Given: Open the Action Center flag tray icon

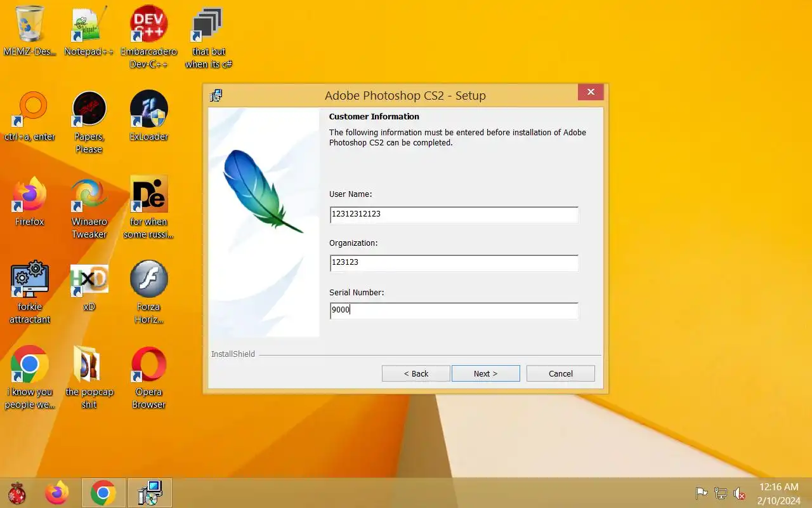Looking at the screenshot, I should coord(702,493).
